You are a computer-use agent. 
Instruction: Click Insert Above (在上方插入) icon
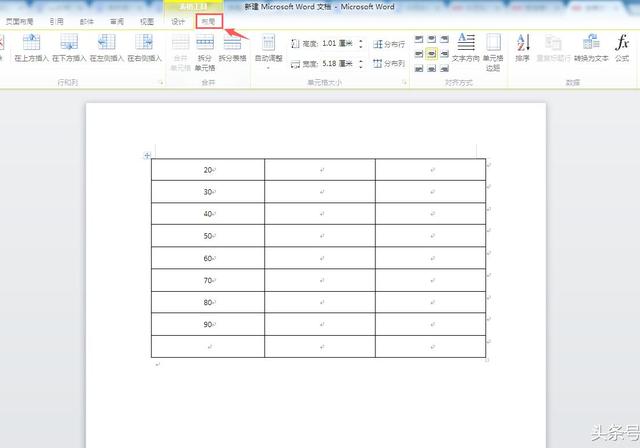coord(31,46)
